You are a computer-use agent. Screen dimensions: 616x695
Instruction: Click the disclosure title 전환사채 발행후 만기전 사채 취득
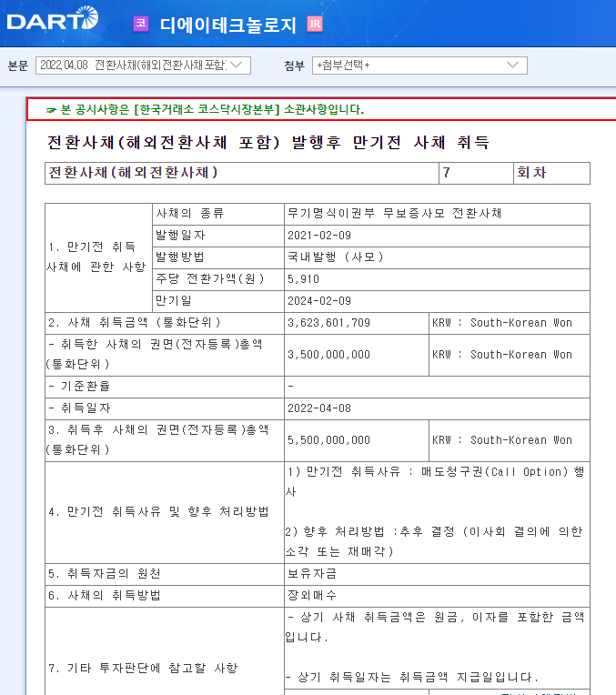click(268, 142)
